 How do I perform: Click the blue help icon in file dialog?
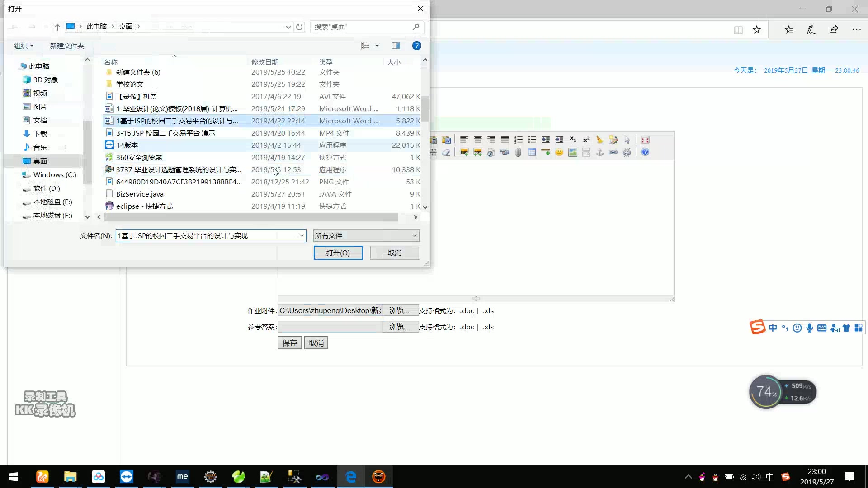click(416, 46)
